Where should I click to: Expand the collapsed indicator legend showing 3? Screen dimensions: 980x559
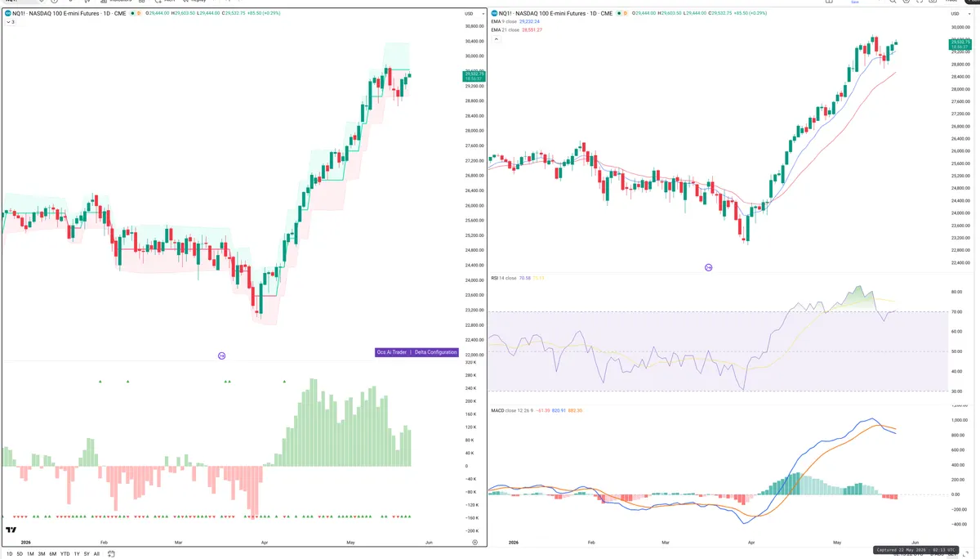point(10,21)
